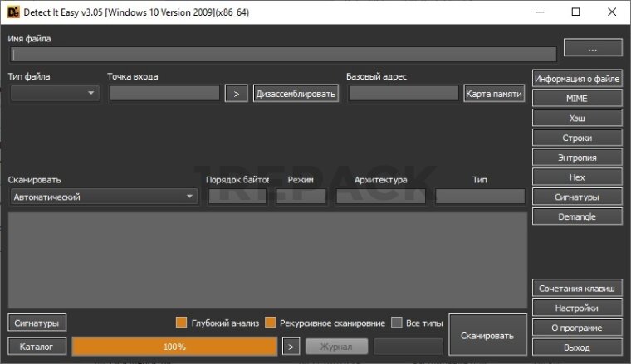Toggle the Рекурсивное сканирование checkbox
This screenshot has height=364, width=631.
pos(271,323)
